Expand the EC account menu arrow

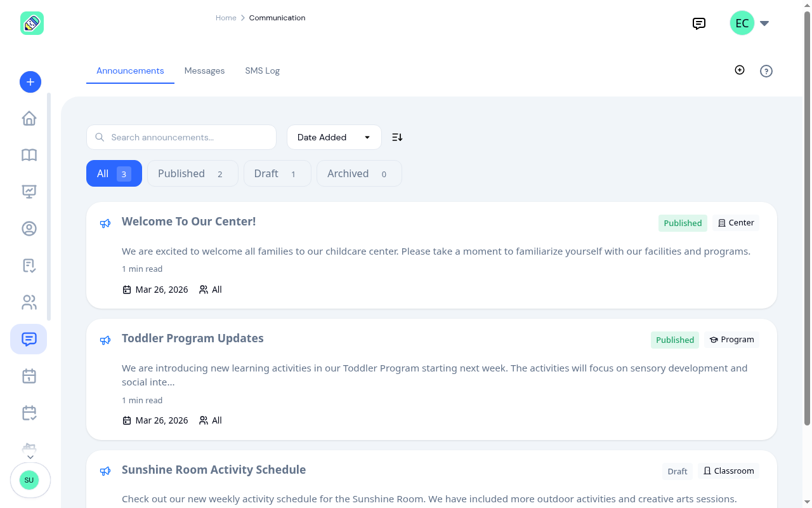pyautogui.click(x=764, y=23)
